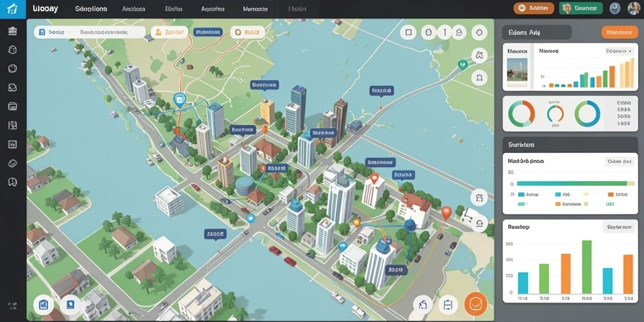This screenshot has width=644, height=322.
Task: Open the dropdown beside the horizontal progress bar
Action: pyautogui.click(x=619, y=162)
